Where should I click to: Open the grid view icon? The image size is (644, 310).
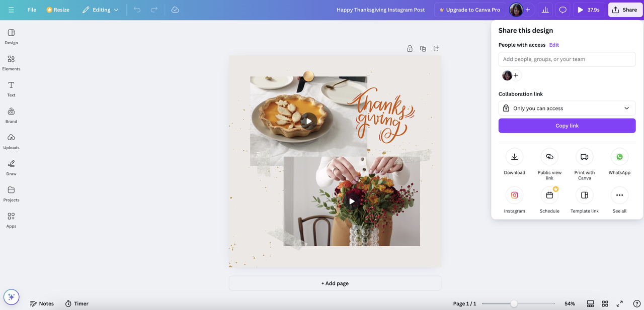coord(605,303)
